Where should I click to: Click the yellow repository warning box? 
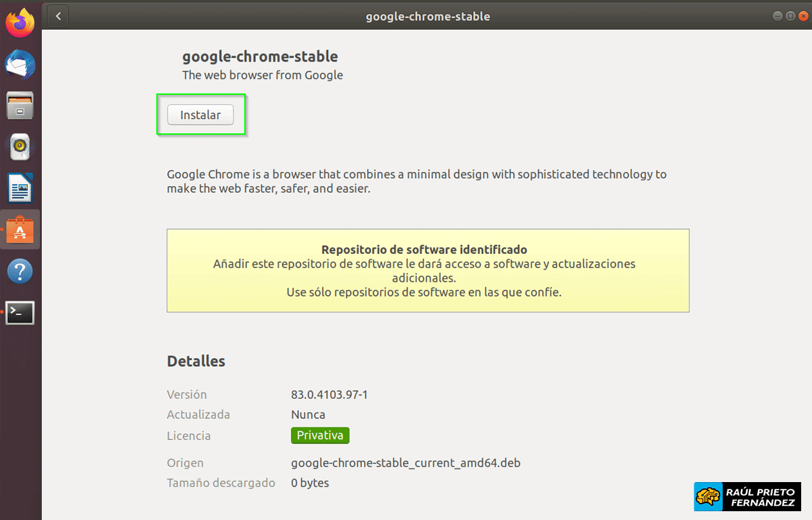tap(428, 270)
